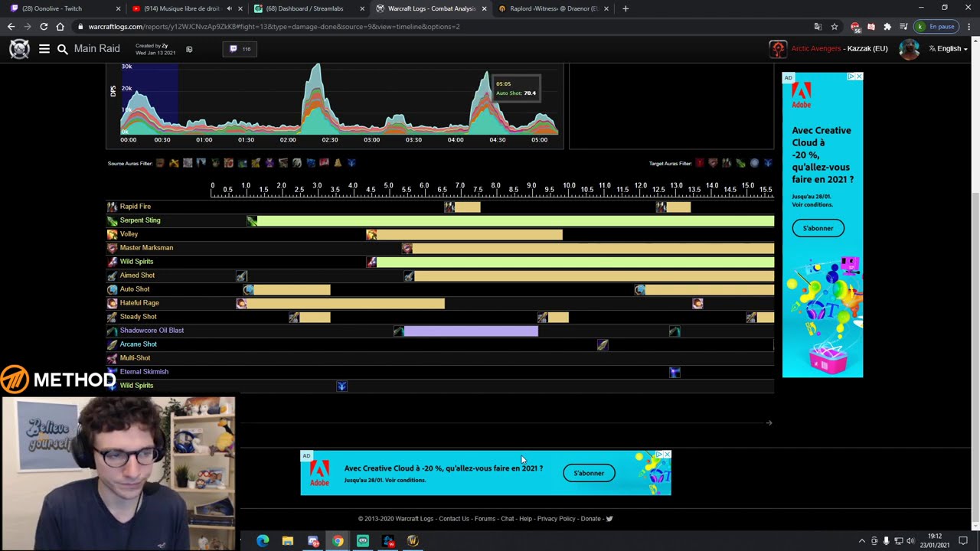Toggle the first Source Auras Filter icon
The image size is (980, 551).
160,163
